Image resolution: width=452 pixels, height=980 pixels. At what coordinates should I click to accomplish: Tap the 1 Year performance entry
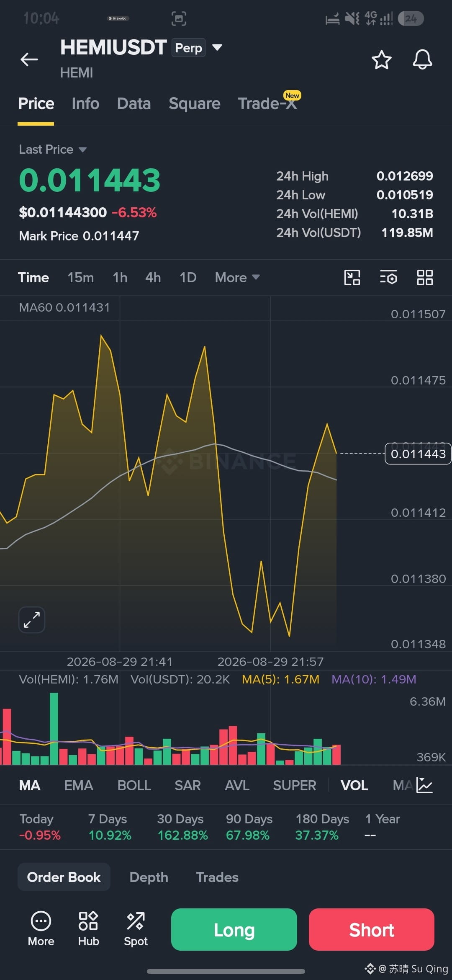coord(382,827)
